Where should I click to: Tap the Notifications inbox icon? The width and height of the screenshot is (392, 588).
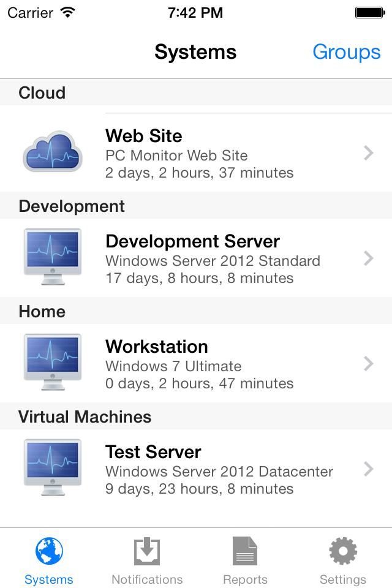point(147,551)
